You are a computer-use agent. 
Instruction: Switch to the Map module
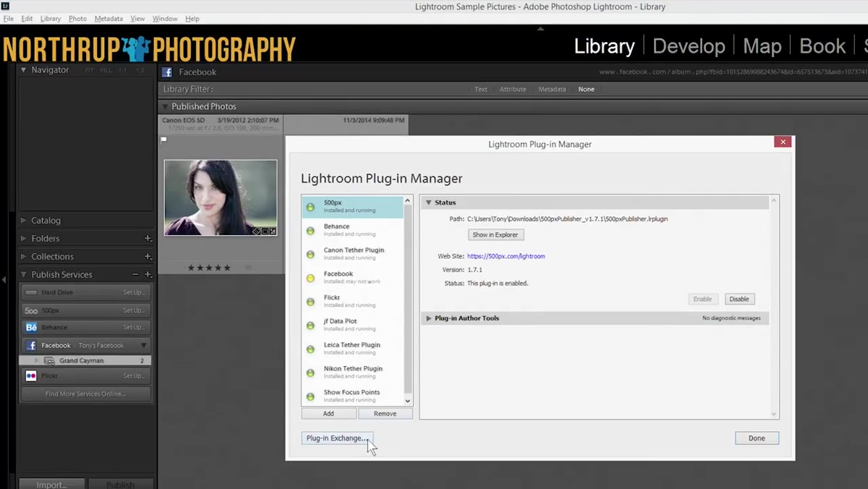(x=762, y=46)
